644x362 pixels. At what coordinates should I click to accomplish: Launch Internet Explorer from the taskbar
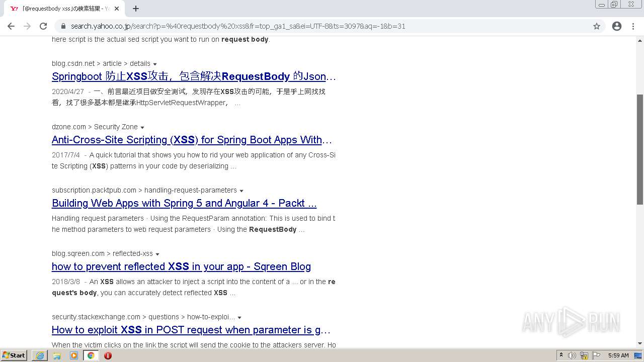click(x=40, y=355)
